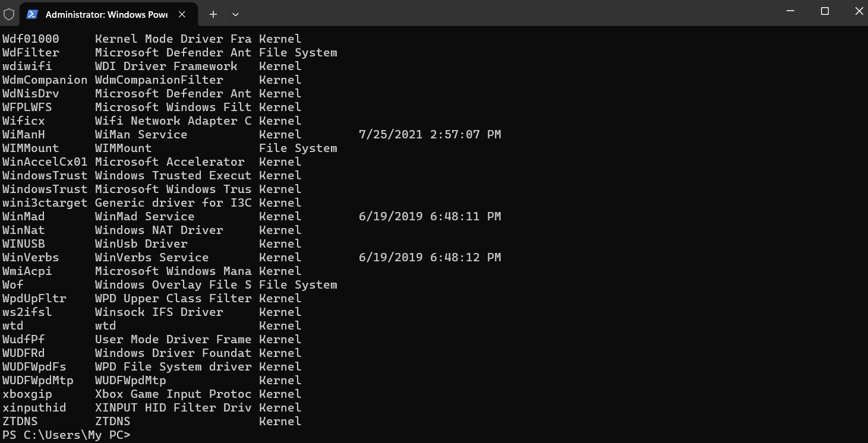Maximize the terminal window

825,11
